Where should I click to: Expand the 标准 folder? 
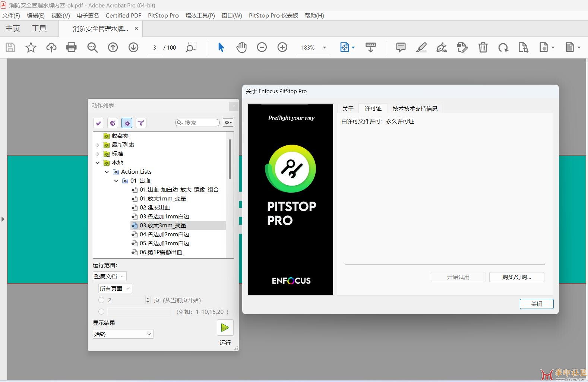click(98, 154)
